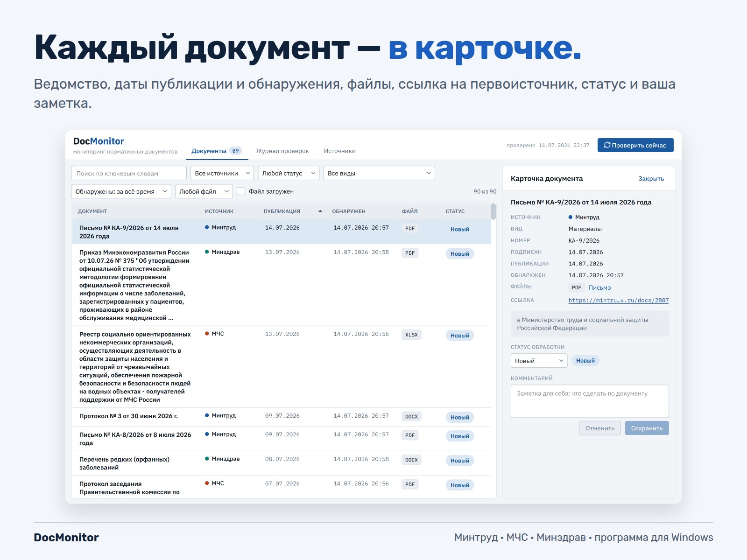747x560 pixels.
Task: Open the Любой файл dropdown
Action: point(204,191)
